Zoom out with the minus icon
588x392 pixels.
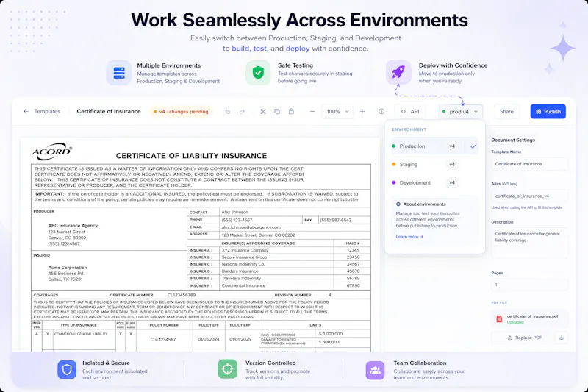point(312,111)
